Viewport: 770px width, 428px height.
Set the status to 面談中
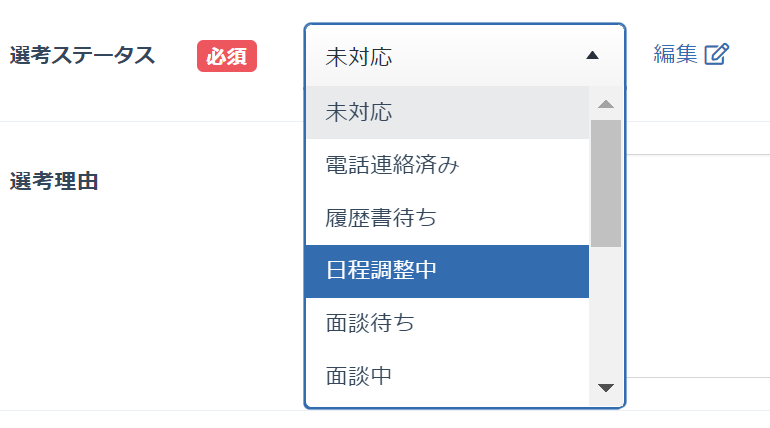pos(359,376)
